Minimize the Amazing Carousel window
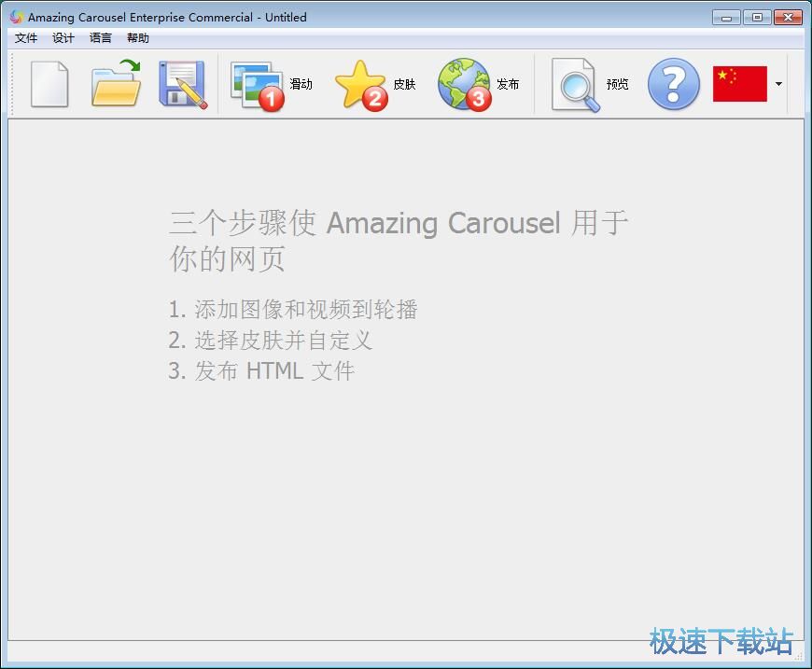This screenshot has height=669, width=812. click(726, 18)
